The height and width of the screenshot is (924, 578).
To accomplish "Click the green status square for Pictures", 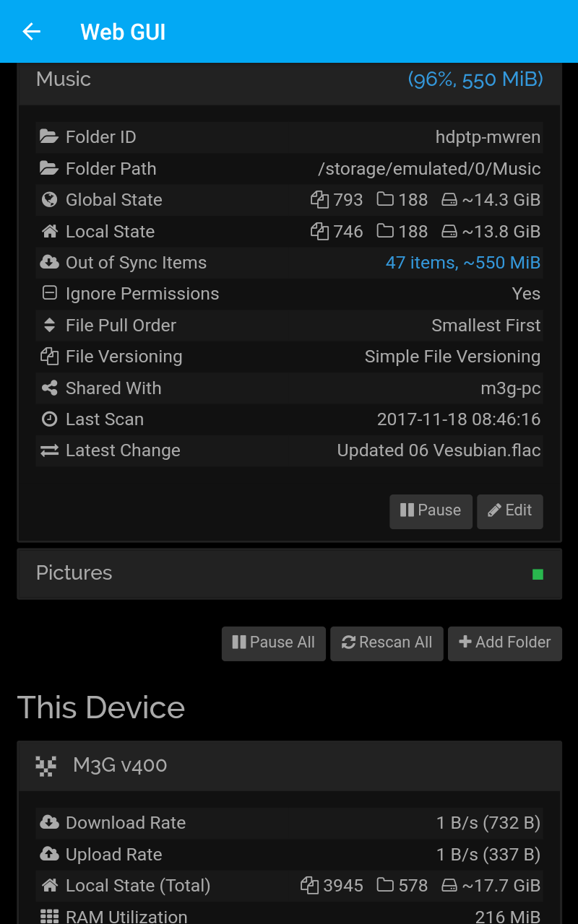I will 538,573.
